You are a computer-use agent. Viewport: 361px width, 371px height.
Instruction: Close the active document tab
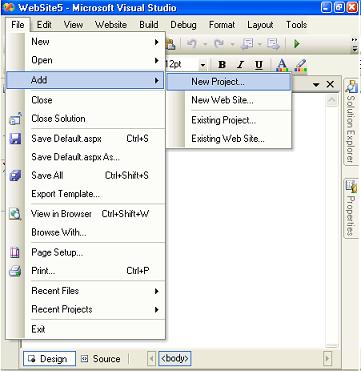pos(330,85)
